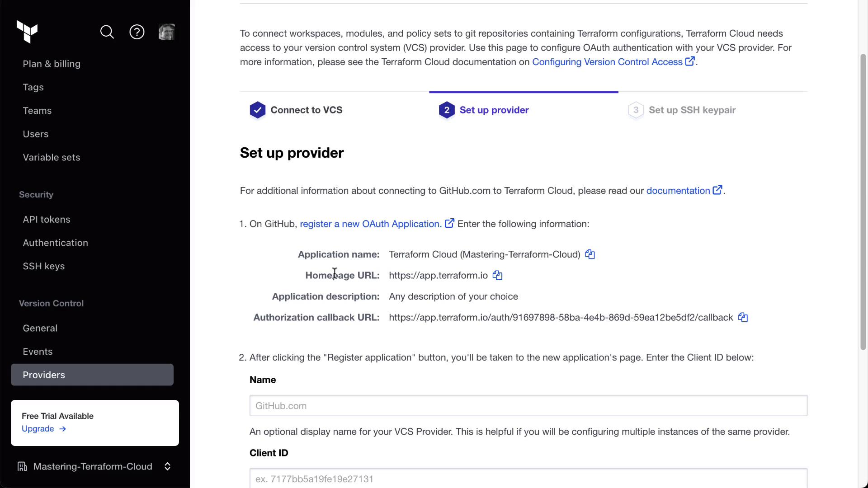Open the API tokens settings page
This screenshot has height=488, width=868.
pyautogui.click(x=47, y=220)
